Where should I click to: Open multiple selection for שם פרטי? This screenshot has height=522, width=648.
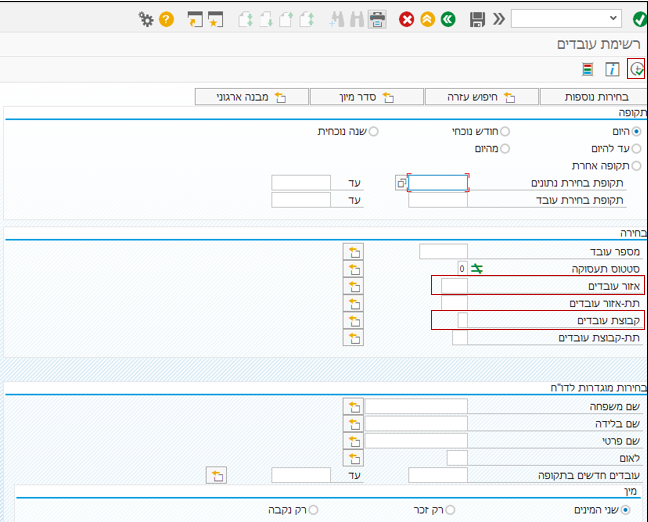(353, 441)
